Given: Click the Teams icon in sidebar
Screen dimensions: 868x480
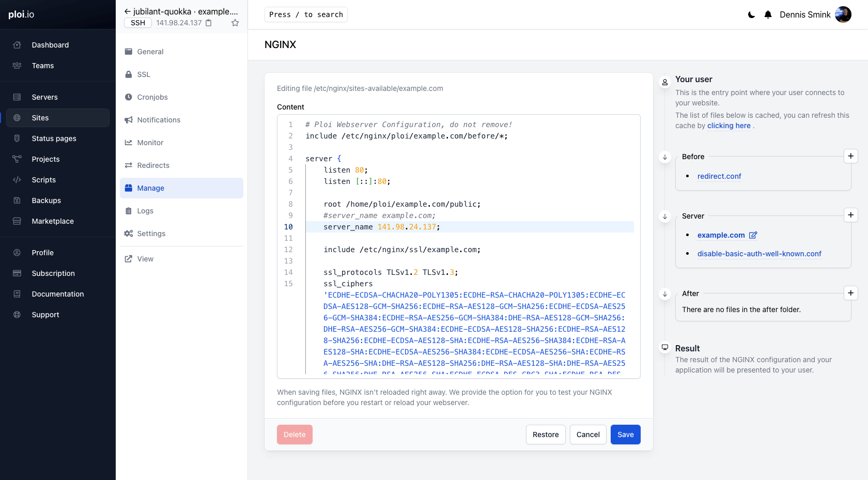Looking at the screenshot, I should coord(17,66).
